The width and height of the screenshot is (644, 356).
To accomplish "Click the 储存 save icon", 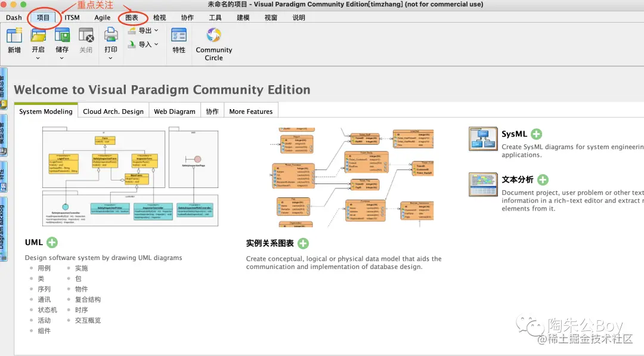I will (x=62, y=35).
